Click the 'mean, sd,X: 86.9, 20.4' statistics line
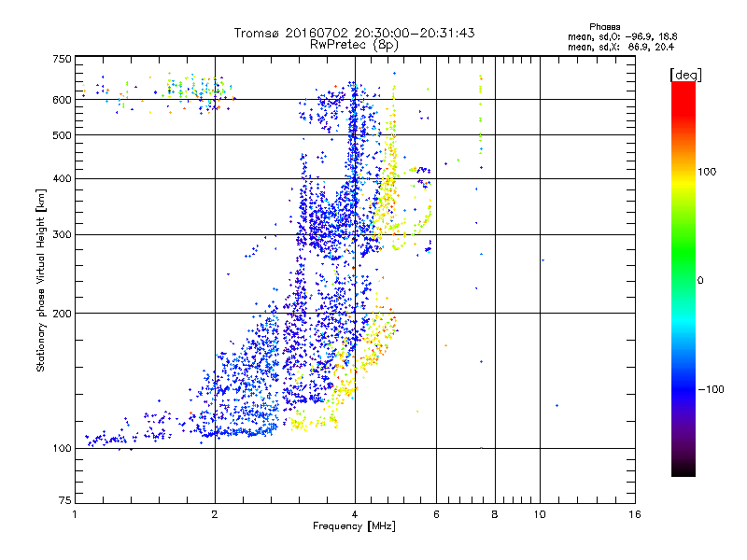The height and width of the screenshot is (560, 747). click(621, 47)
